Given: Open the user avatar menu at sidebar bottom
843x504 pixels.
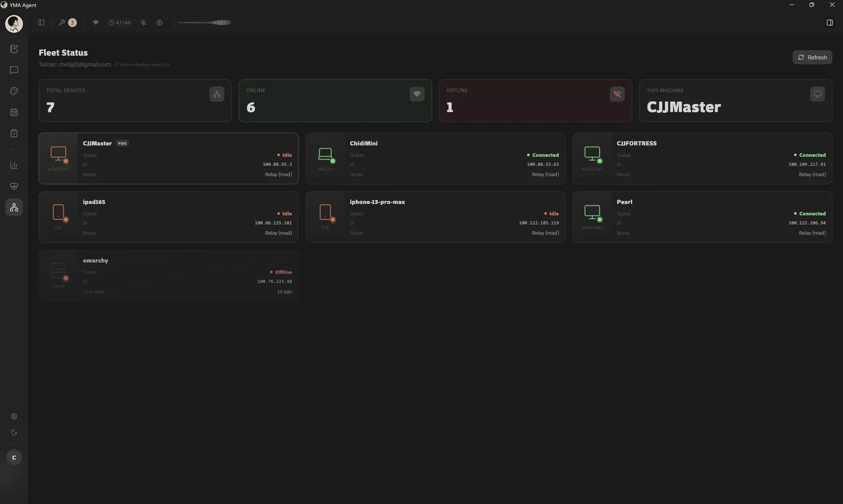Looking at the screenshot, I should tap(14, 457).
